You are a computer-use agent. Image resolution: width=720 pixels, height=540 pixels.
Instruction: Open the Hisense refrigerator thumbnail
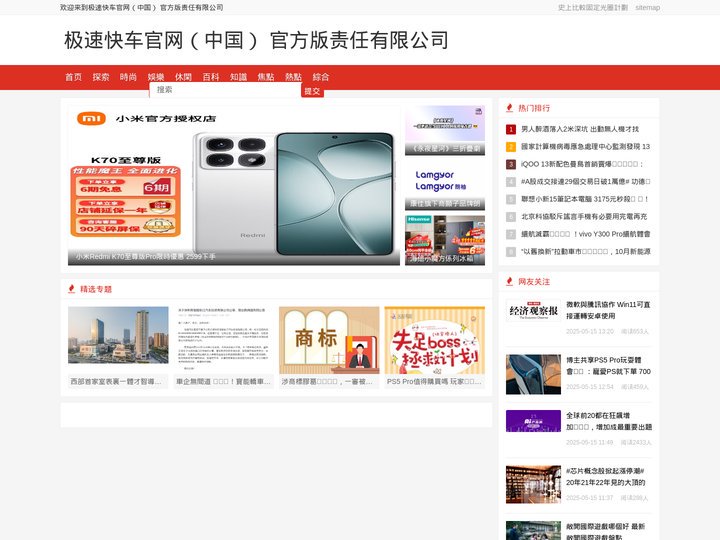[445, 240]
